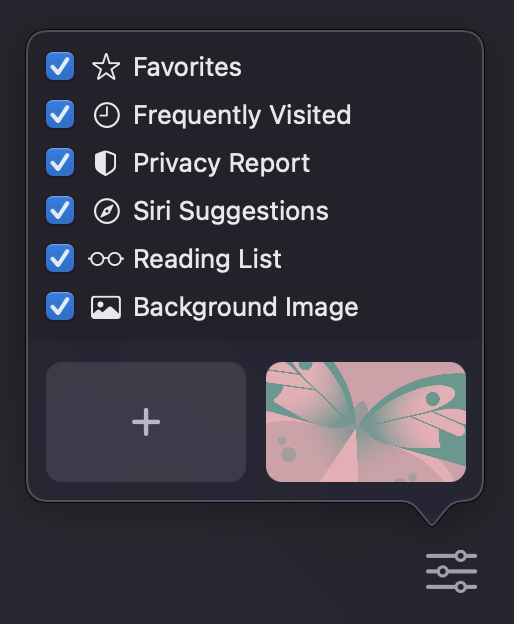Image resolution: width=514 pixels, height=624 pixels.
Task: Turn off the Reading List checkbox
Action: 60,258
